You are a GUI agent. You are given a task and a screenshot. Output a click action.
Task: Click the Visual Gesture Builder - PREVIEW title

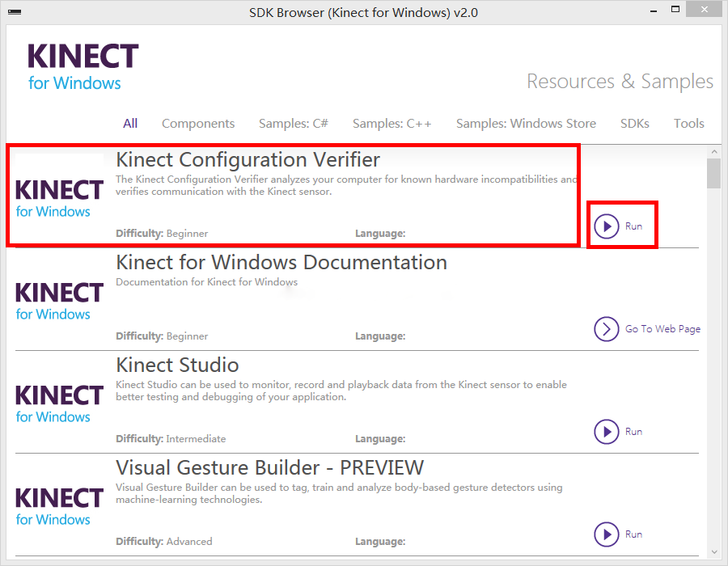[x=269, y=468]
